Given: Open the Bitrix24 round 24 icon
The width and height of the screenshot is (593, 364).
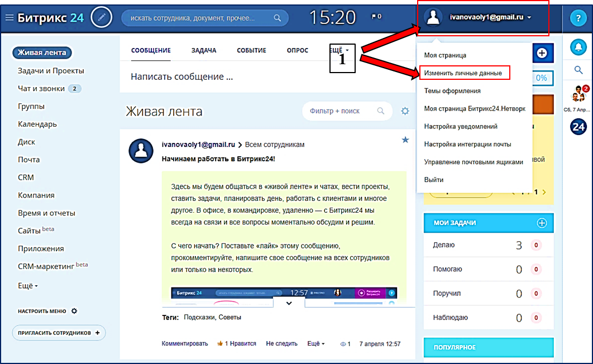Looking at the screenshot, I should [578, 127].
